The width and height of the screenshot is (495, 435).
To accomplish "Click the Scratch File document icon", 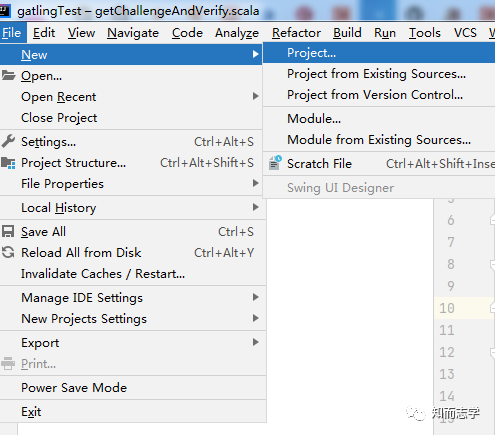I will coord(275,163).
